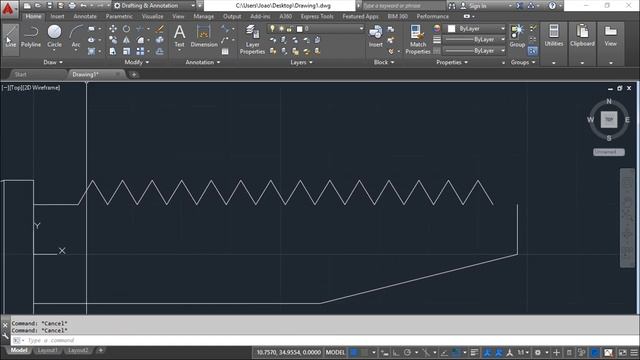Viewport: 640px width, 360px height.
Task: Select the Dimension tool
Action: coord(204,36)
